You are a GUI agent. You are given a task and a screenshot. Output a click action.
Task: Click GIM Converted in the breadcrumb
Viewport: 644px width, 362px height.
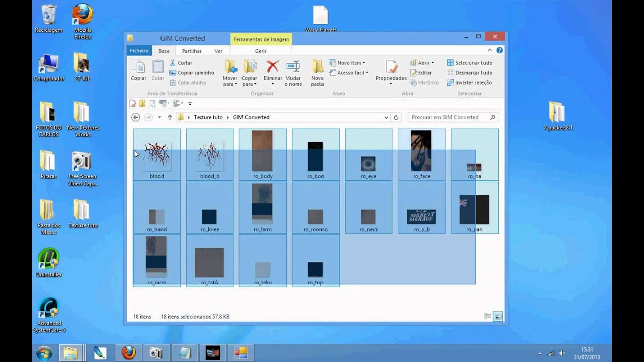point(251,117)
